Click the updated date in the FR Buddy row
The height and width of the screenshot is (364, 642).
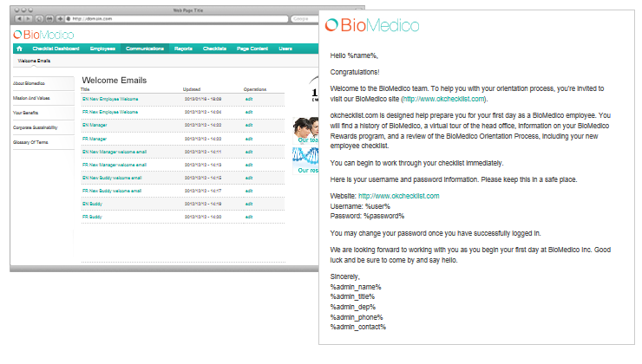click(203, 218)
